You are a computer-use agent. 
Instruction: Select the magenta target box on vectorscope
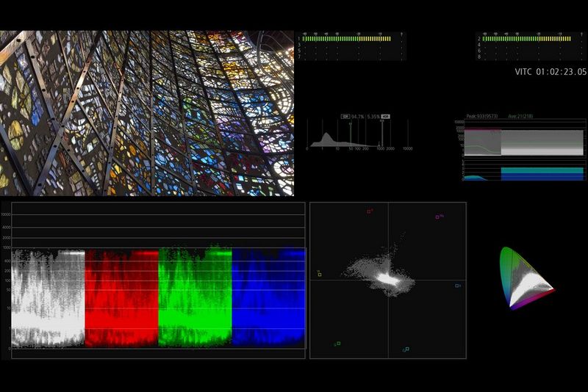coord(437,217)
